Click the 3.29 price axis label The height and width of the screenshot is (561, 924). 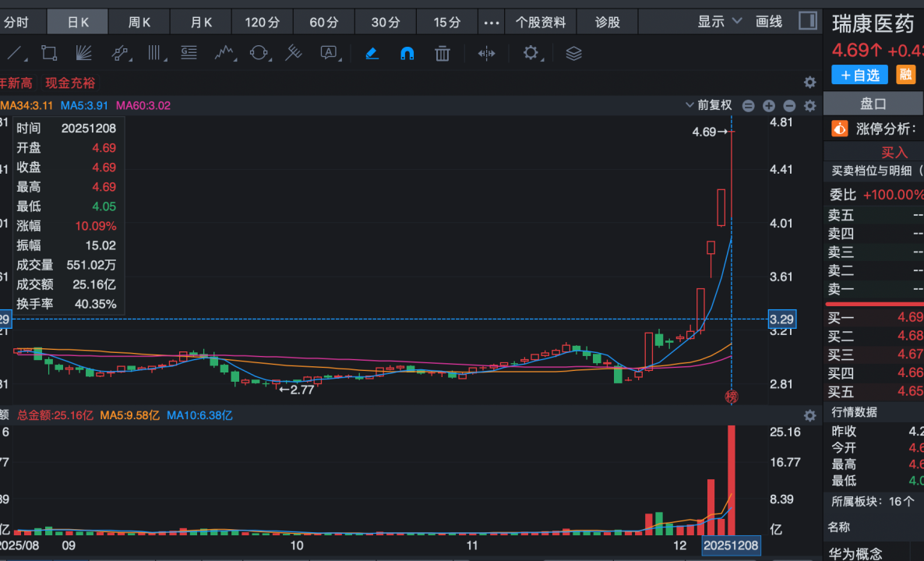click(x=782, y=319)
